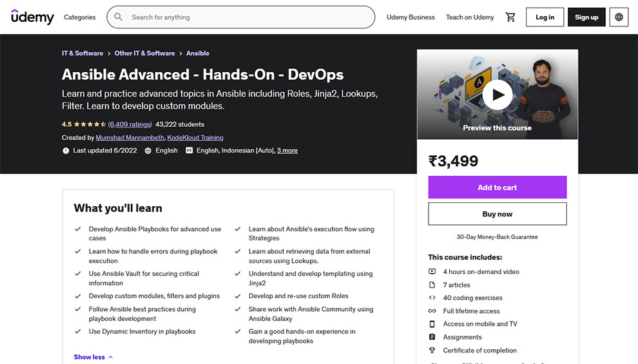Click checkmark beside Develop and re-use custom Roles
This screenshot has width=638, height=364.
point(238,296)
